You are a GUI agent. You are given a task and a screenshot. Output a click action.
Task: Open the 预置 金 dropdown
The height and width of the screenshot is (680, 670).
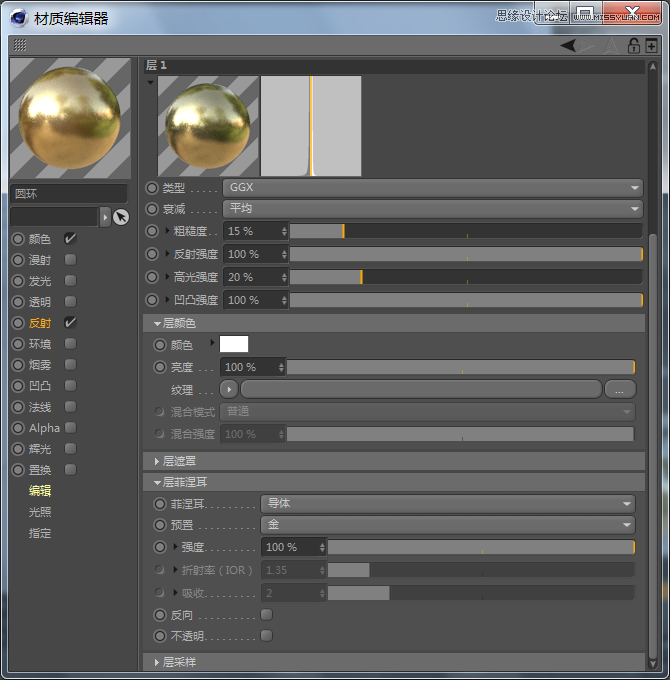click(447, 525)
